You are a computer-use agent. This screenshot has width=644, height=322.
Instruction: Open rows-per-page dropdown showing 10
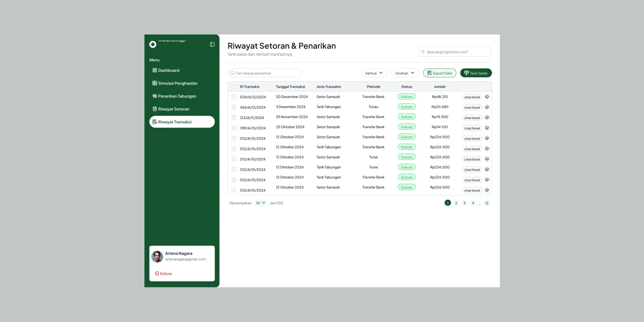[260, 203]
